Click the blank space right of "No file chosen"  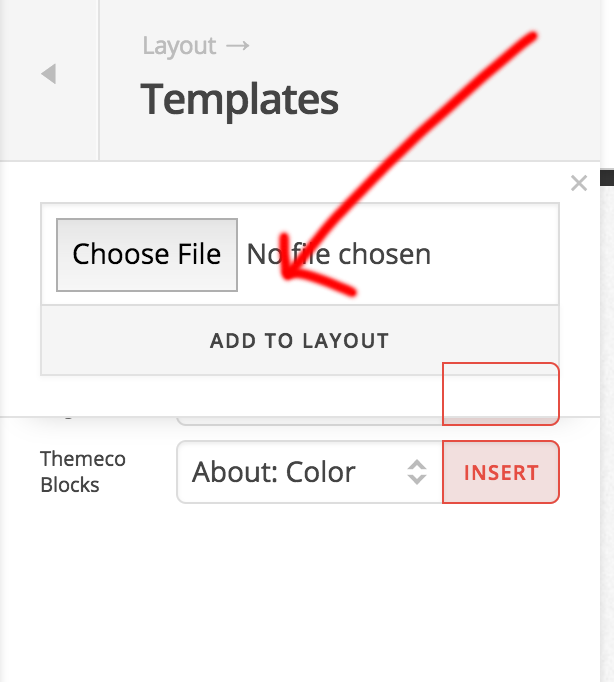point(495,254)
